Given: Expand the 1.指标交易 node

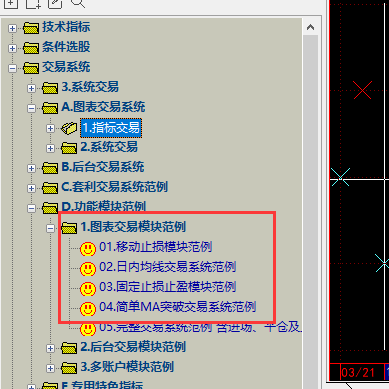Looking at the screenshot, I should coord(50,128).
